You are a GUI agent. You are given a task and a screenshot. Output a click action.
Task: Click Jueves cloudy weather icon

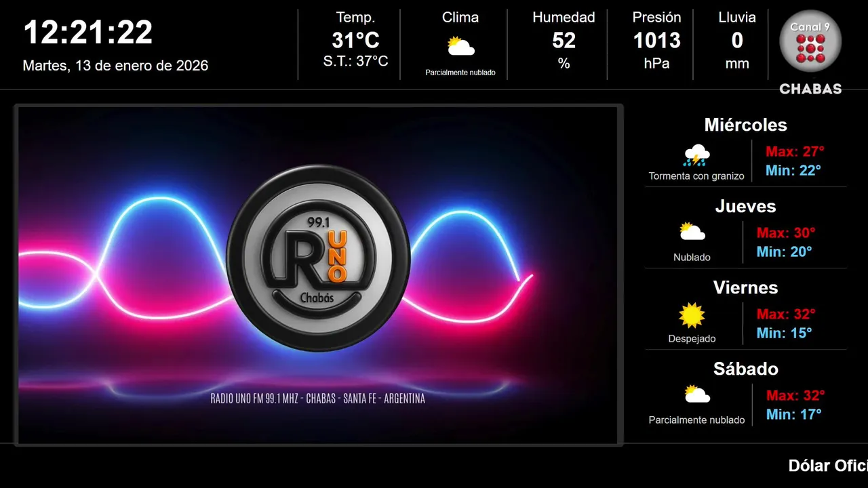[692, 232]
